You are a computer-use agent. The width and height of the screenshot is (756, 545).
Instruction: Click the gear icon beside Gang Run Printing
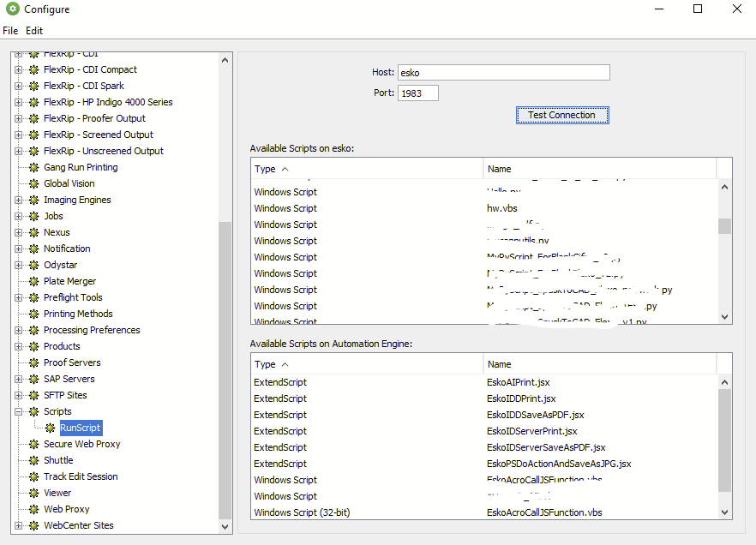click(34, 167)
